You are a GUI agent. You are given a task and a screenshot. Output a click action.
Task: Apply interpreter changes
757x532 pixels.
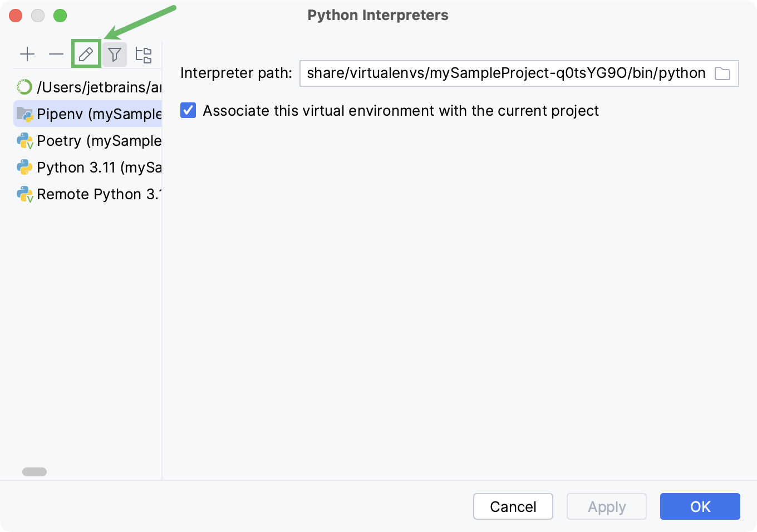click(606, 506)
